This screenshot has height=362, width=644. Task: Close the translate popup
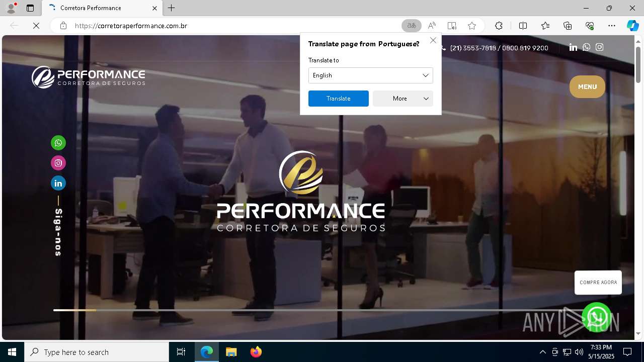click(x=433, y=40)
